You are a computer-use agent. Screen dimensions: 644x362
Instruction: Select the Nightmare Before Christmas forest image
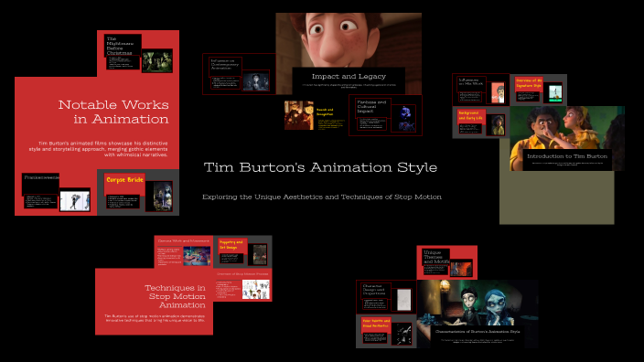157,60
